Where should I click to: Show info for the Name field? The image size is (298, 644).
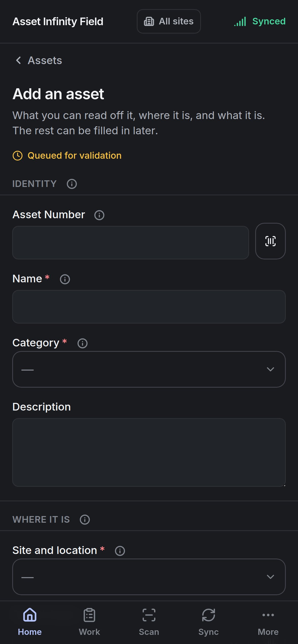coord(65,279)
